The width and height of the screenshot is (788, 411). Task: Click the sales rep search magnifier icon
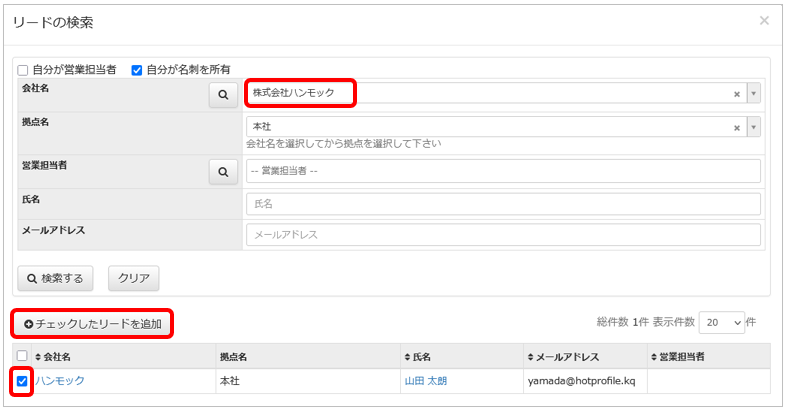click(x=222, y=171)
